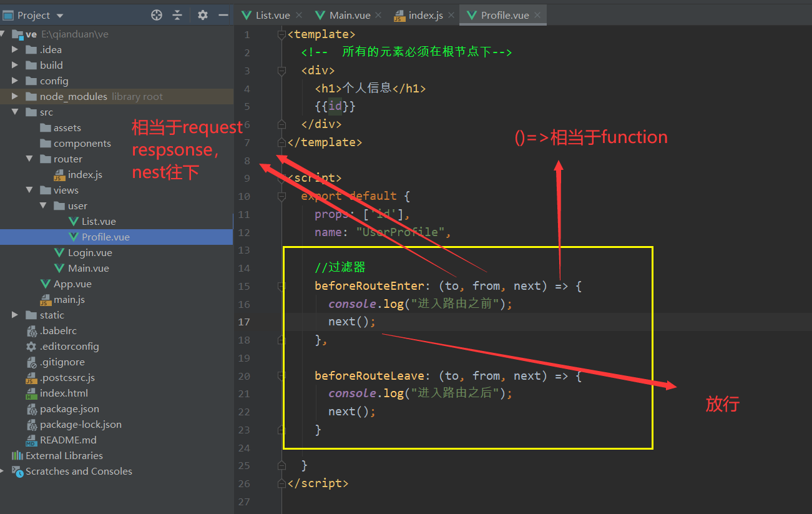Open index.html file

click(64, 393)
